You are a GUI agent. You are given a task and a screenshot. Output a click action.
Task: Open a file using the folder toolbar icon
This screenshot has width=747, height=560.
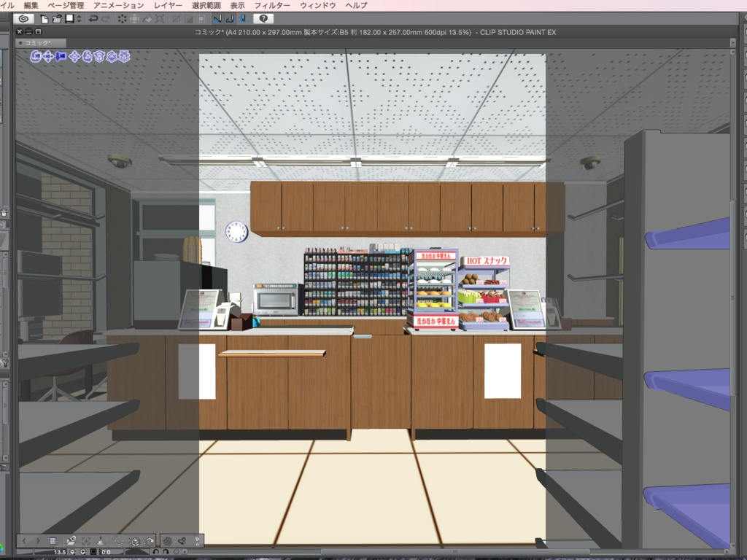55,19
